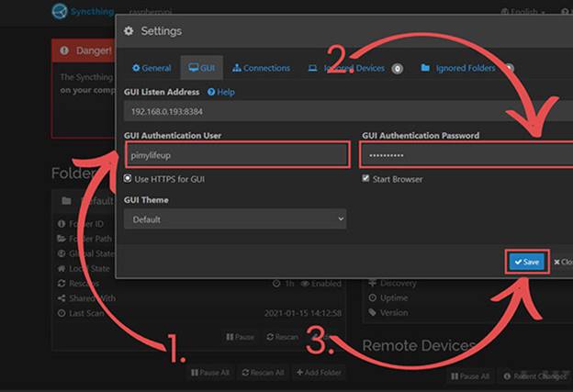Open the English language dropdown
This screenshot has width=573, height=392.
pyautogui.click(x=522, y=12)
